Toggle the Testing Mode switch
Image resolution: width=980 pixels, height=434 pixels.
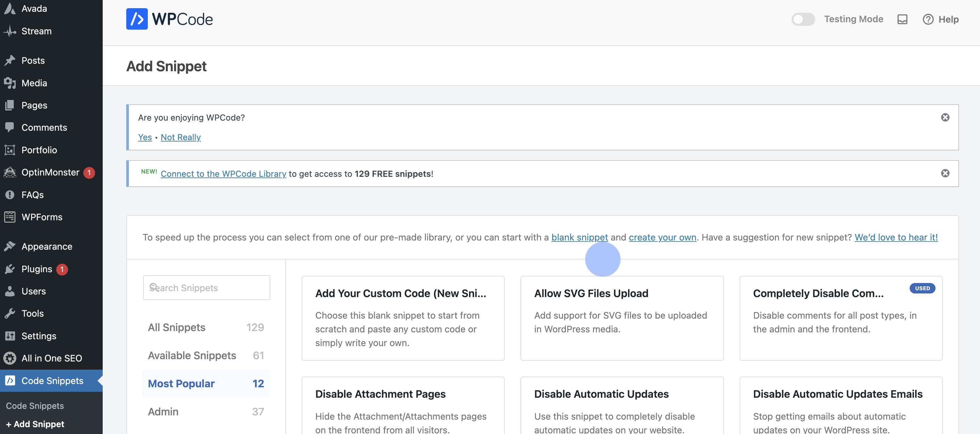[x=803, y=19]
